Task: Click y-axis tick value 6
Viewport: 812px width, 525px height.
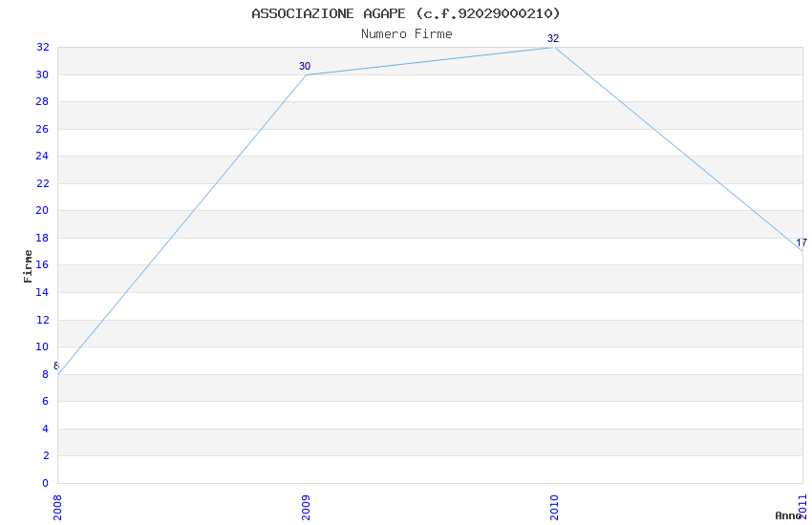Action: (x=46, y=401)
